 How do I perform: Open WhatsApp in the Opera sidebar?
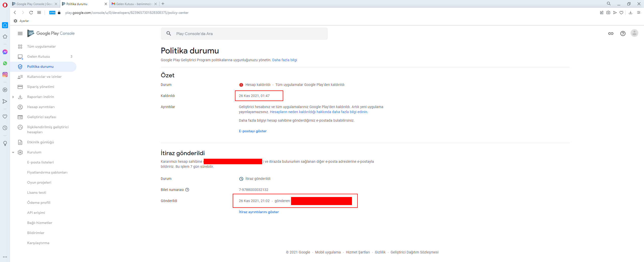[x=5, y=63]
